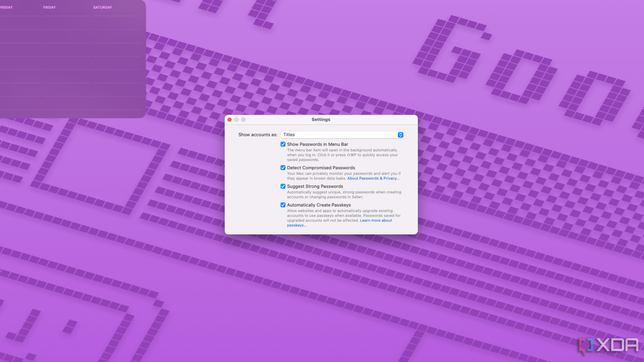Viewport: 644px width, 362px height.
Task: Click the Settings window title text
Action: coord(321,119)
